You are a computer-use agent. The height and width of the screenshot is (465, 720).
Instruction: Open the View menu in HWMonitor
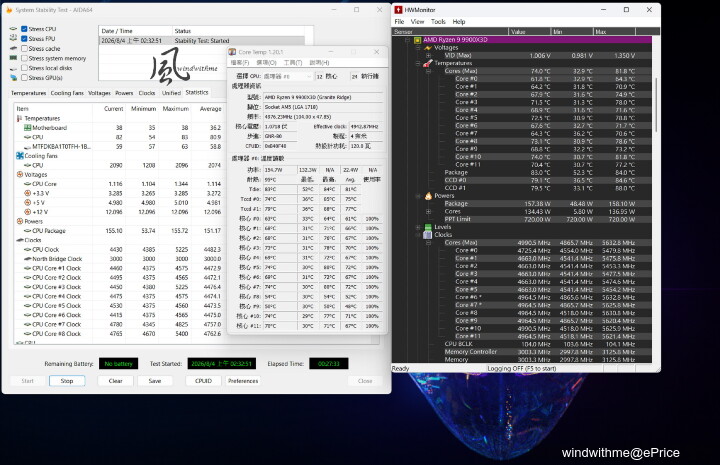pos(417,22)
